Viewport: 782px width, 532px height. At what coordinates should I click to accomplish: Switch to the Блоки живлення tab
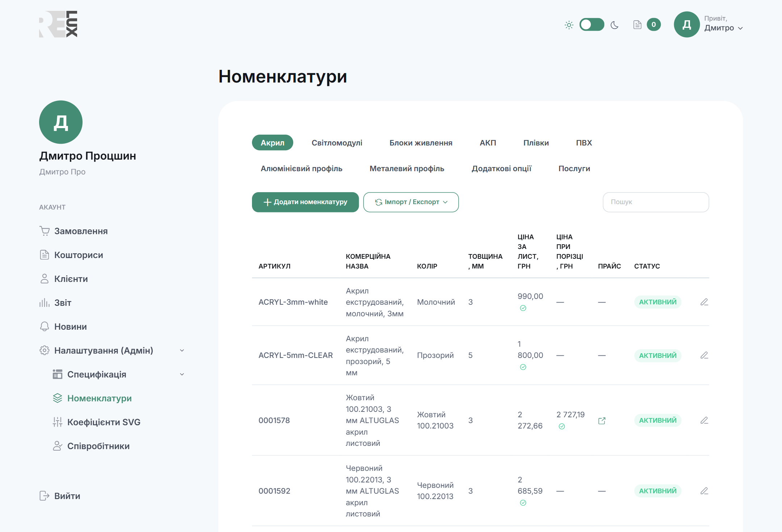coord(421,143)
